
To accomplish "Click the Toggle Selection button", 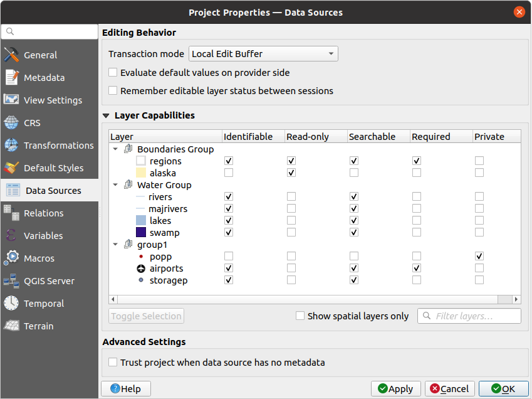I will click(x=145, y=316).
